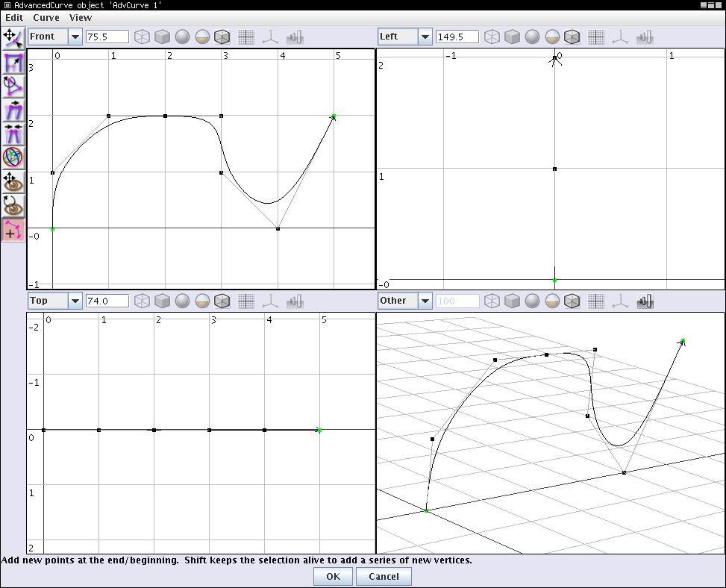Click the Other view zoom field 100
This screenshot has width=726, height=588.
tap(457, 301)
